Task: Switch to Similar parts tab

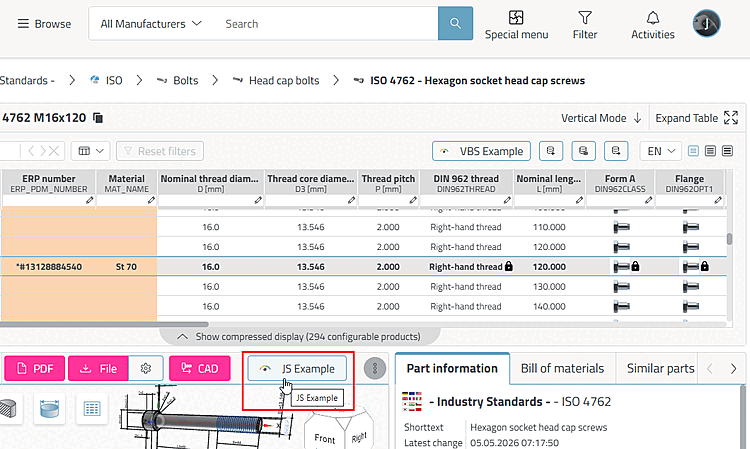Action: click(x=660, y=368)
